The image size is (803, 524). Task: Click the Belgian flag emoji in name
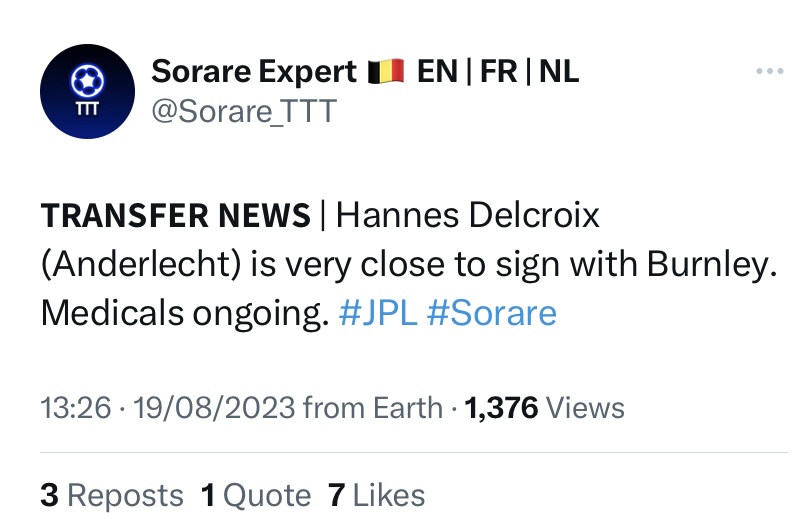point(386,72)
